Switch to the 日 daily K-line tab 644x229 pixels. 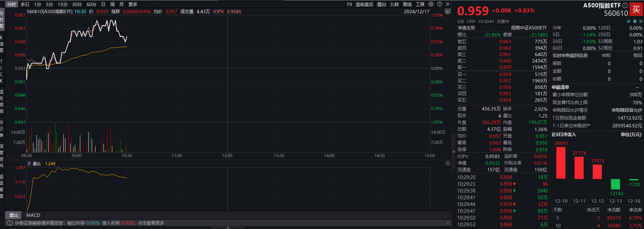103,4
